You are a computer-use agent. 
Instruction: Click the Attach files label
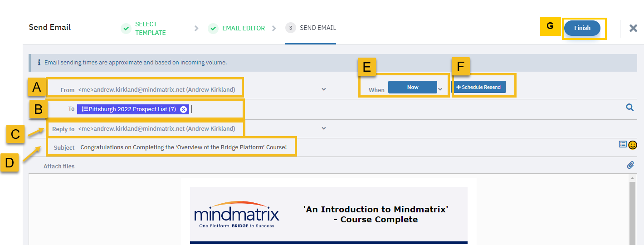tap(59, 166)
